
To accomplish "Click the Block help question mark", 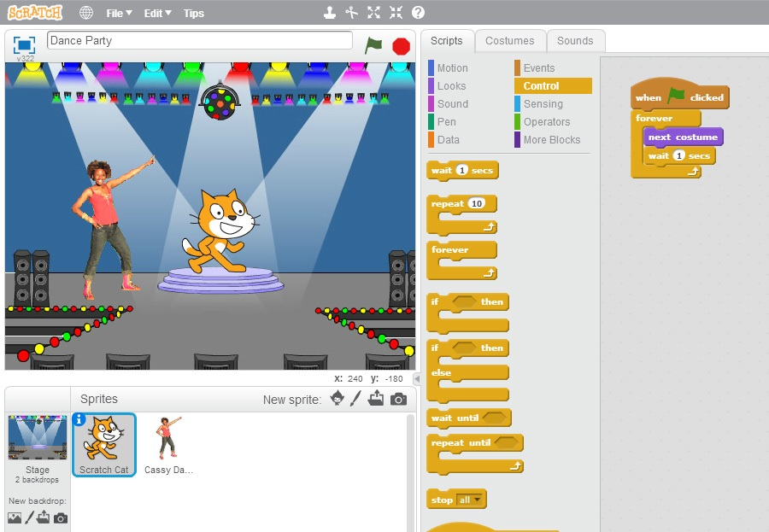I will coord(418,13).
